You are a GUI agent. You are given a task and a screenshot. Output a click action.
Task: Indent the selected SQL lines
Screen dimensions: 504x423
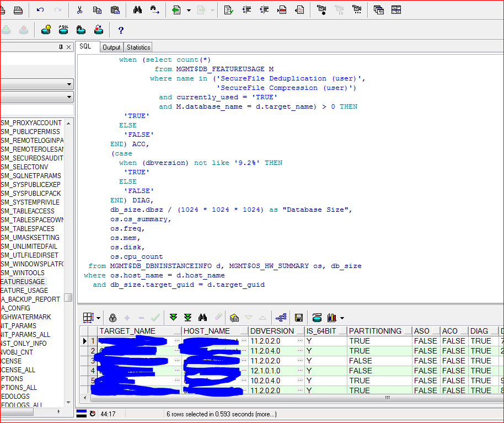coord(246,9)
